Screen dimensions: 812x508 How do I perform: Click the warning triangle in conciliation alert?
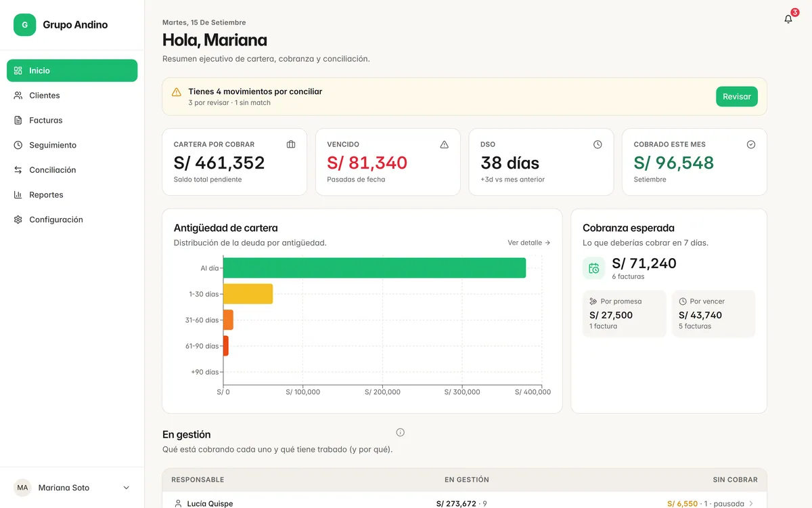177,92
